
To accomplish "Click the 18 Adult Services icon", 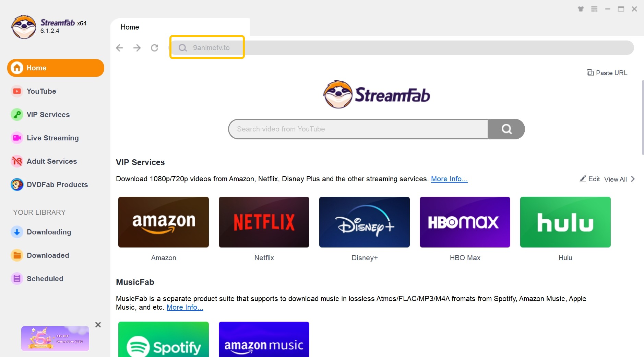I will (17, 161).
